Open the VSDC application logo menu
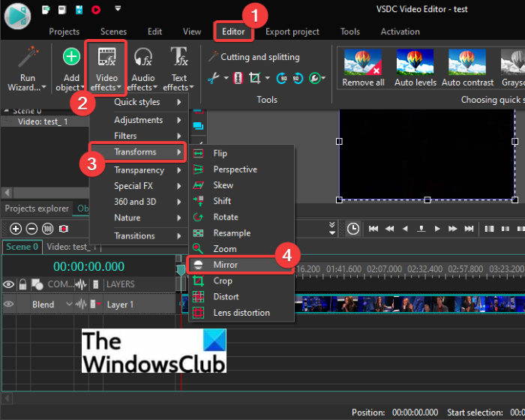Viewport: 525px width, 420px height. [17, 16]
